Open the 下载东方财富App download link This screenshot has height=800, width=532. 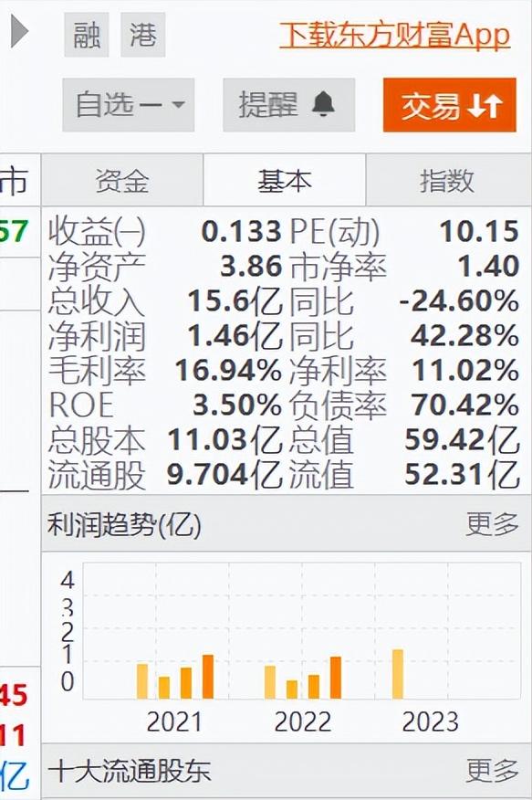pyautogui.click(x=395, y=36)
